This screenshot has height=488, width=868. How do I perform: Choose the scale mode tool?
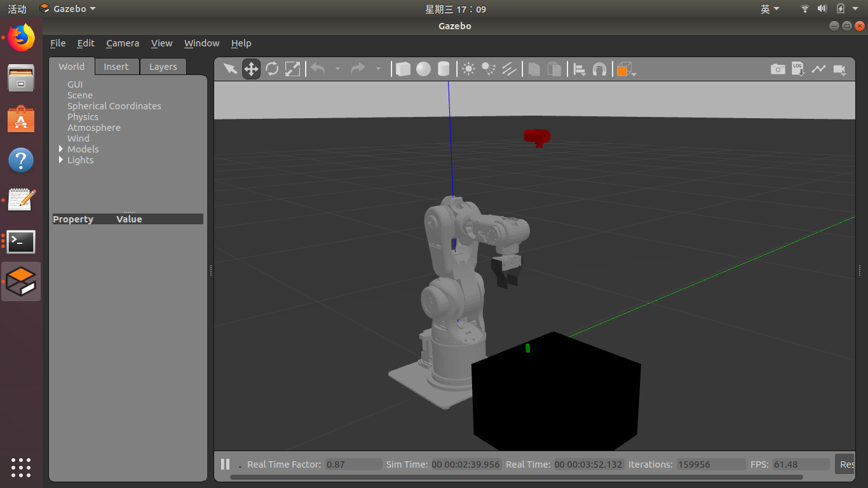292,69
